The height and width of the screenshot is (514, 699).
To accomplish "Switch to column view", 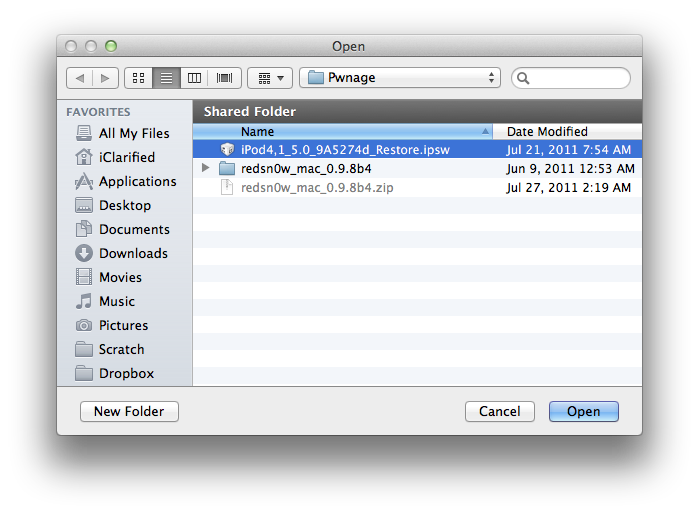I will [194, 77].
